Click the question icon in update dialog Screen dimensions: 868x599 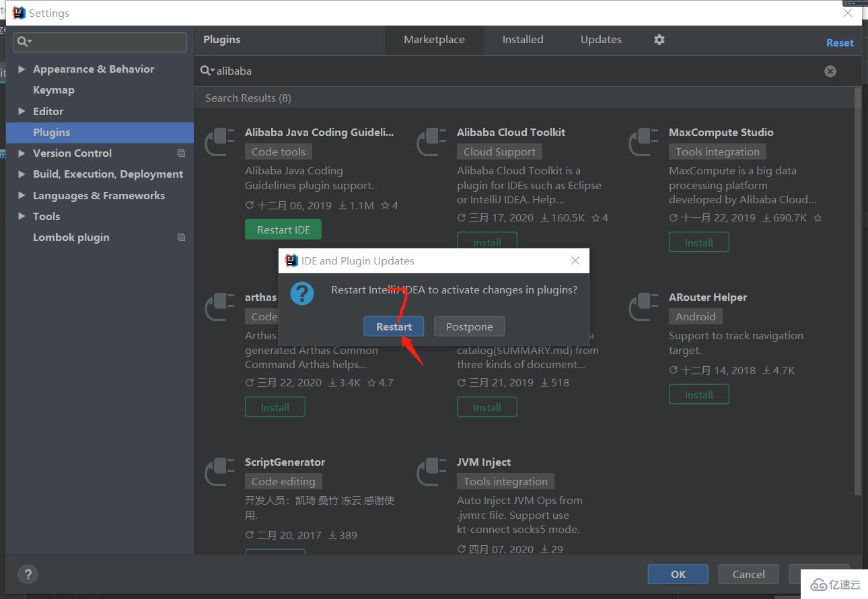[302, 293]
